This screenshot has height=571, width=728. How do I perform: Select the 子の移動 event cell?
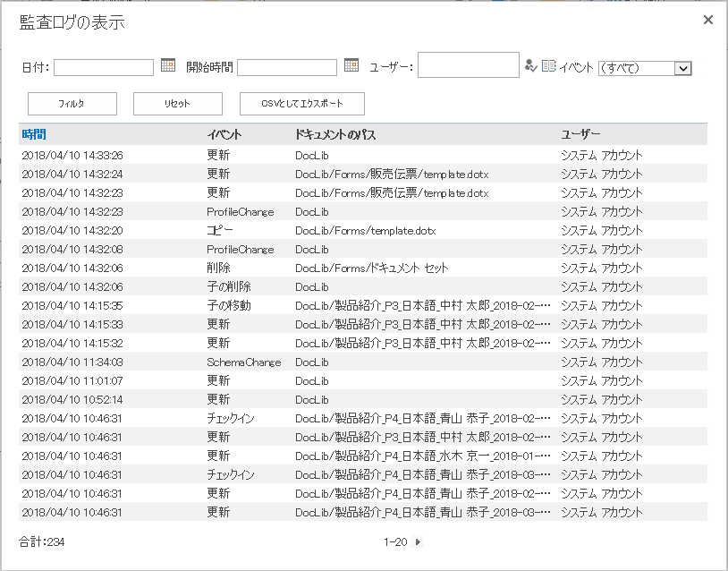click(229, 305)
